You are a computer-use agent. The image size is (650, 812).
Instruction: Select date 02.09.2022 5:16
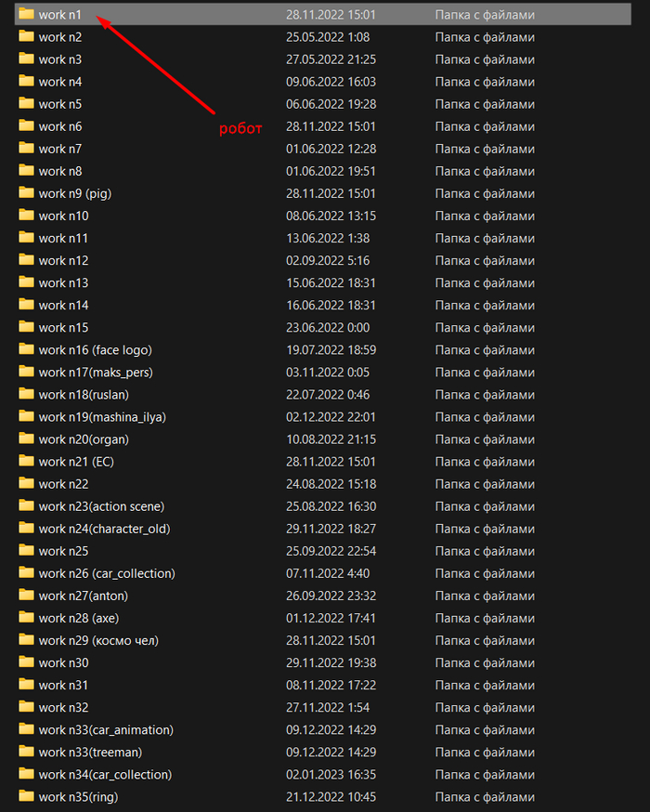tap(328, 260)
